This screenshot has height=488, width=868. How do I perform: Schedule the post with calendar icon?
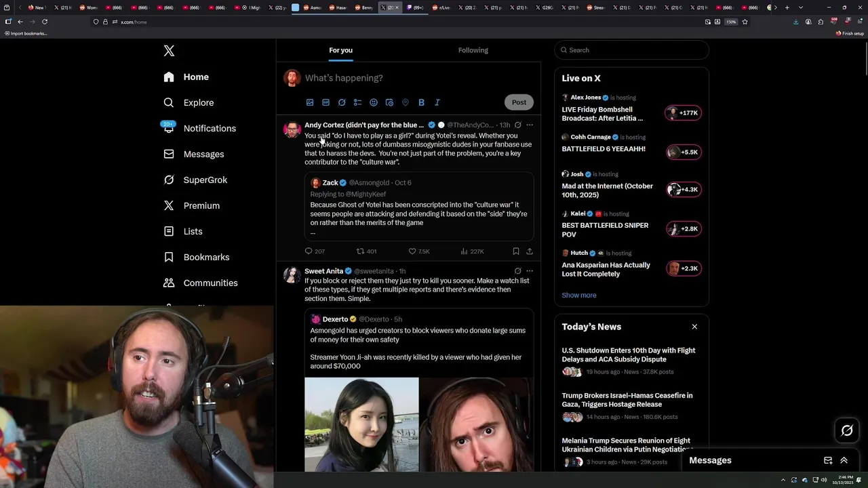[x=389, y=102]
